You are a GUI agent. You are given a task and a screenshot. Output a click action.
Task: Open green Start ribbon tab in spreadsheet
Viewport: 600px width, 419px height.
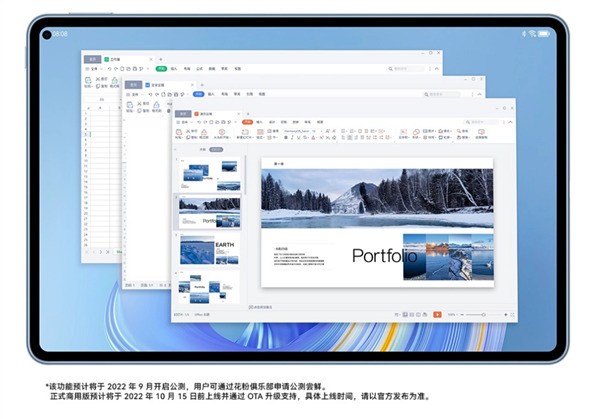[x=161, y=69]
